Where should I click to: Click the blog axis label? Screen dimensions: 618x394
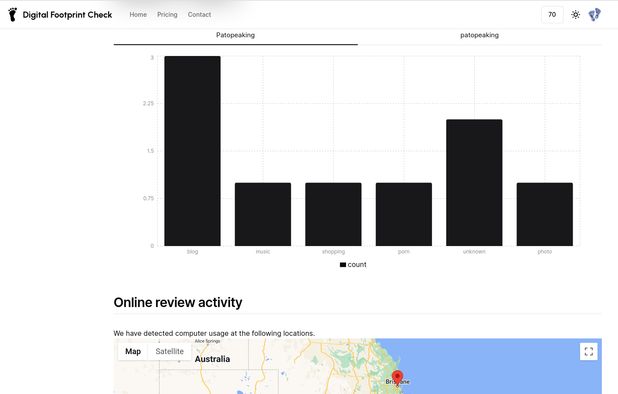click(192, 251)
